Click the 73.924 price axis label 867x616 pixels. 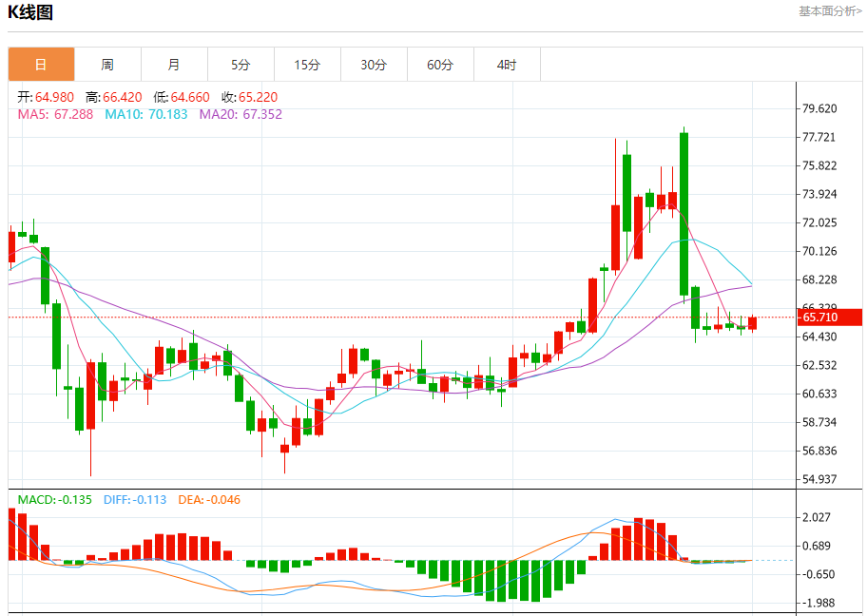pyautogui.click(x=819, y=194)
